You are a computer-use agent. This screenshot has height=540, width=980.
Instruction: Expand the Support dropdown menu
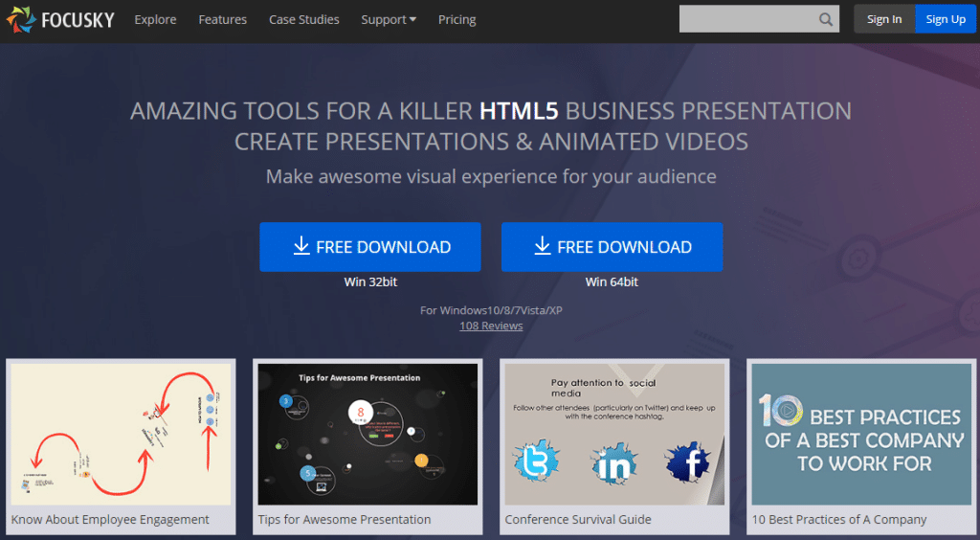(x=389, y=19)
